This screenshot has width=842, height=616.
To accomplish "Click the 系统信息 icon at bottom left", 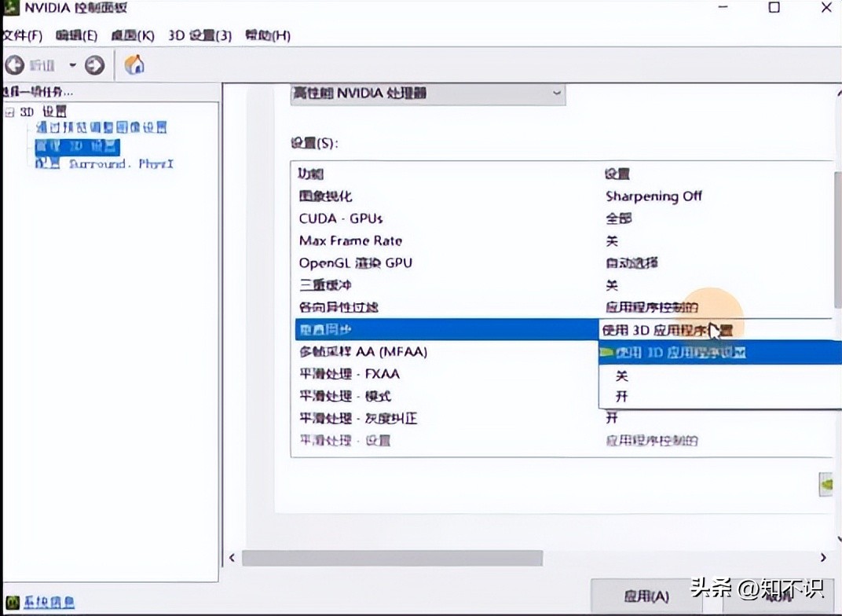I will point(13,601).
